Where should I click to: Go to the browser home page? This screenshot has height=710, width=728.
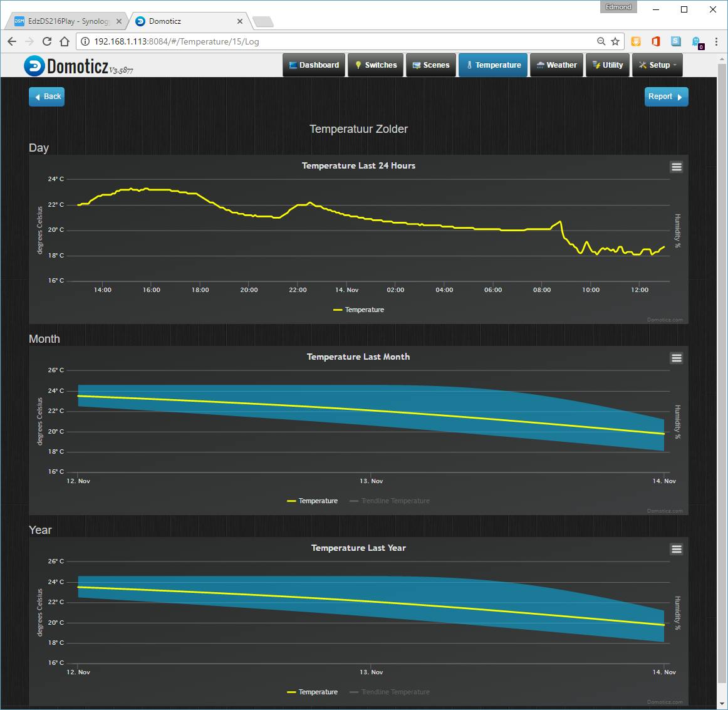tap(65, 41)
